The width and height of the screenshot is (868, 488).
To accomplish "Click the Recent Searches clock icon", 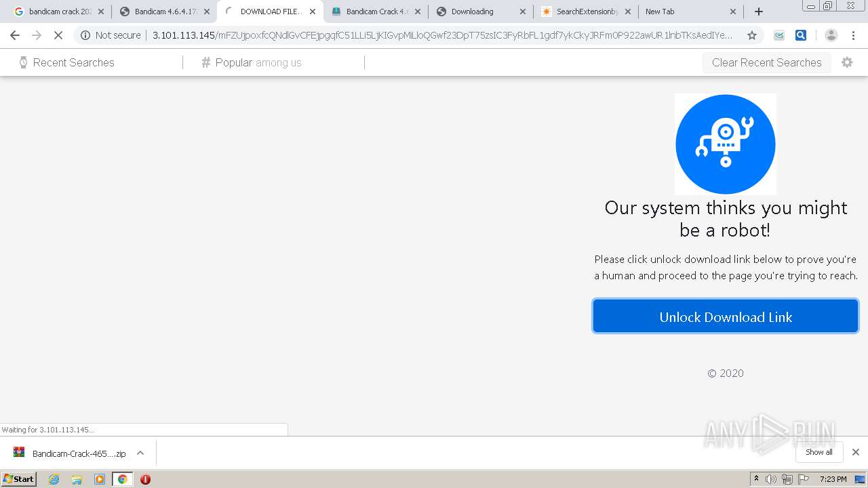I will click(x=23, y=62).
